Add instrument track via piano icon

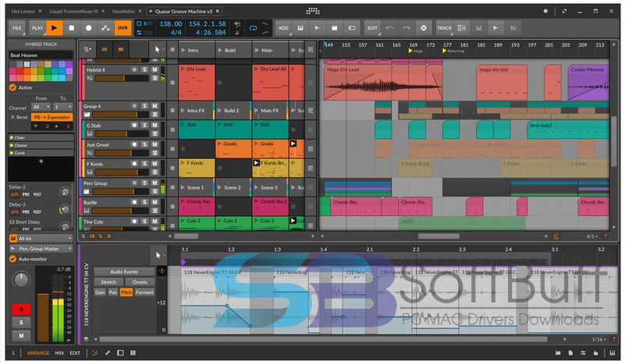300,28
